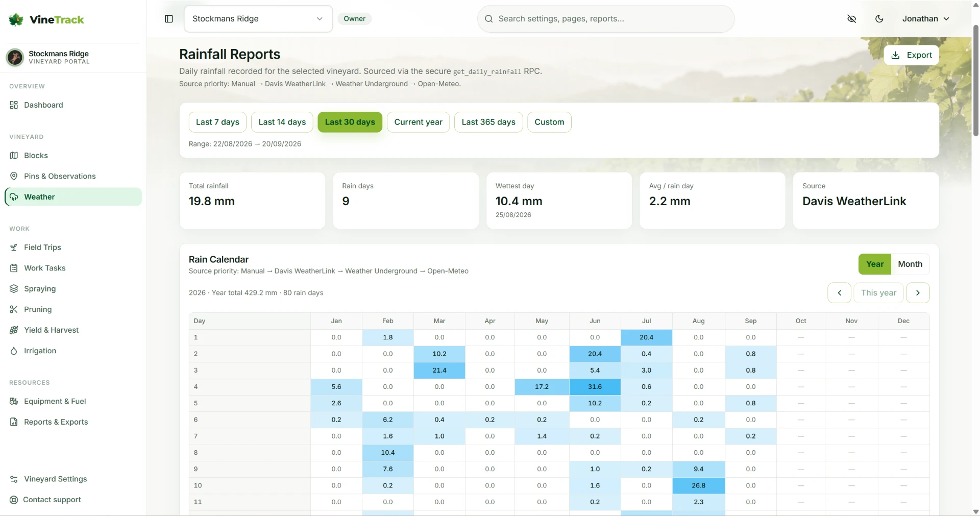Viewport: 980px width, 516px height.
Task: Click the 17.2 cell for May 4
Action: coord(542,387)
